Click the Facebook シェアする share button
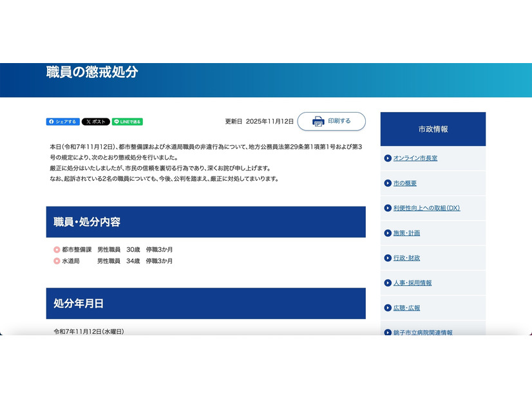Screen dimensions: 532x399 coord(62,122)
